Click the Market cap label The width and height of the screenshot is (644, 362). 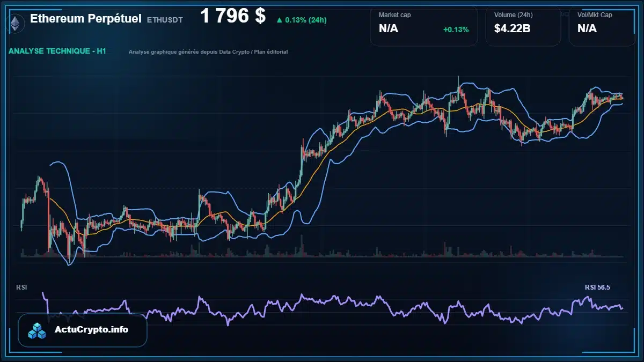(x=394, y=15)
